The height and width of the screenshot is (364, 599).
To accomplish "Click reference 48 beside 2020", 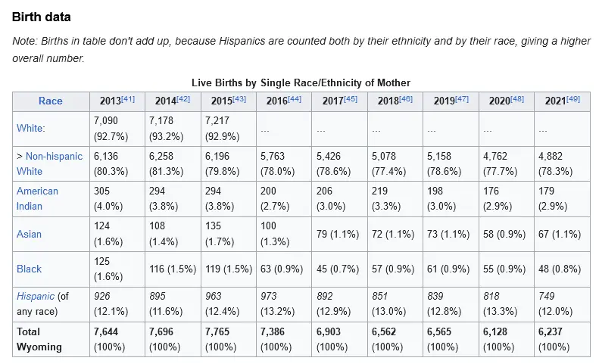I will 517,98.
